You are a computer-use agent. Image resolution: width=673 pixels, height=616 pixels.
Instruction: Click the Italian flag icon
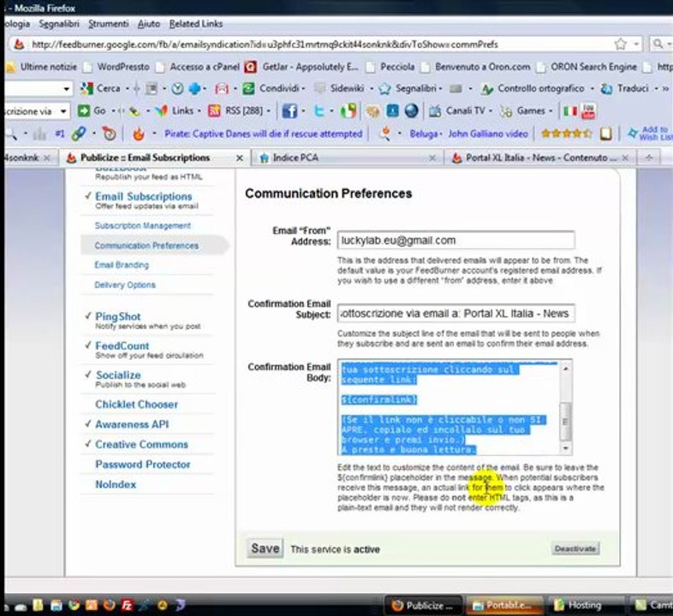tap(570, 111)
